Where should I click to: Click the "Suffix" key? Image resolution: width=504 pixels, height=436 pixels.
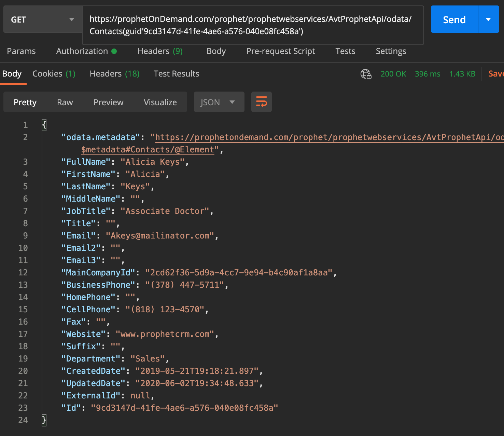point(81,346)
